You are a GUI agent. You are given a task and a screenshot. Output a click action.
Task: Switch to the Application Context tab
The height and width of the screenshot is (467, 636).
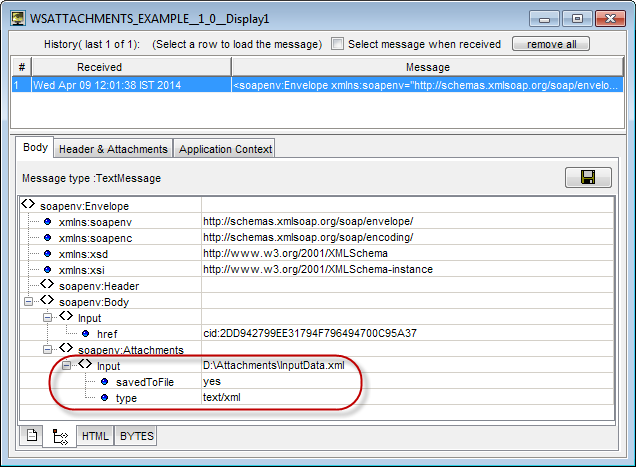224,149
